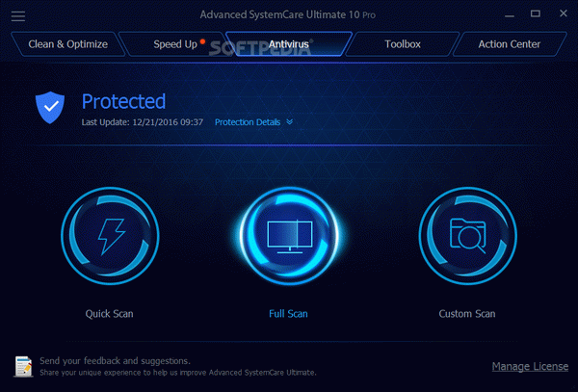Click the Advanced SystemCare Ultimate 10 title

pos(287,14)
